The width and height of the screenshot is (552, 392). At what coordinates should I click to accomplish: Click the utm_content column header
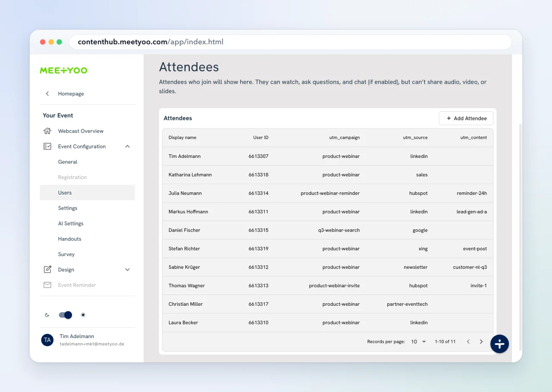474,138
